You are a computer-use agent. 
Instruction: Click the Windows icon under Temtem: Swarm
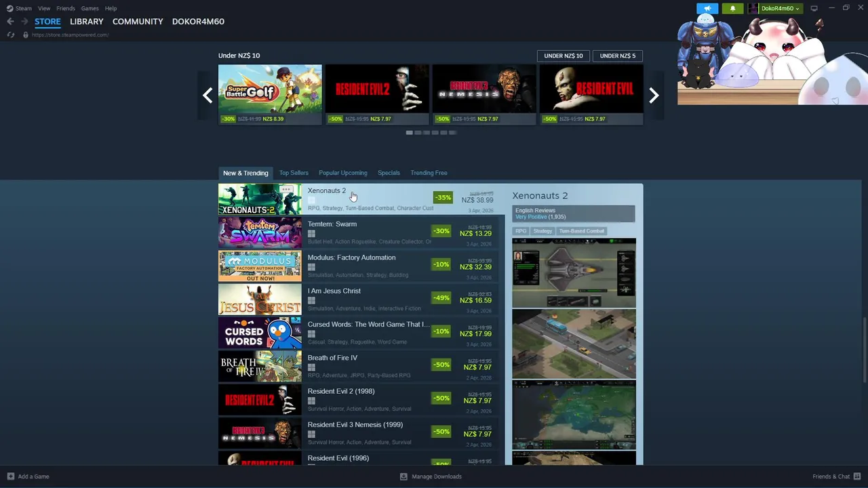click(x=311, y=234)
